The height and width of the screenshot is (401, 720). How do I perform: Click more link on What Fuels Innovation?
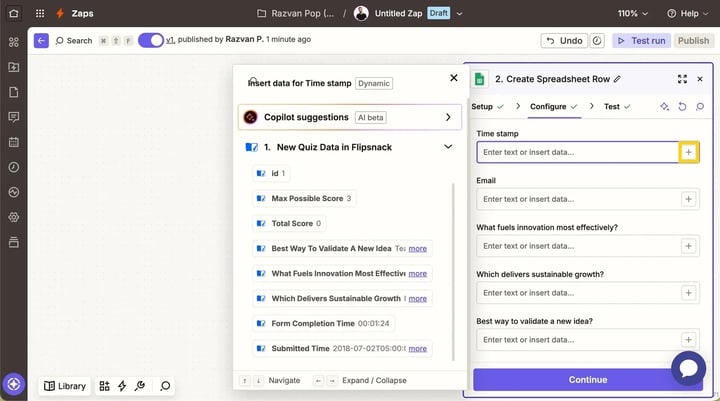pyautogui.click(x=417, y=274)
